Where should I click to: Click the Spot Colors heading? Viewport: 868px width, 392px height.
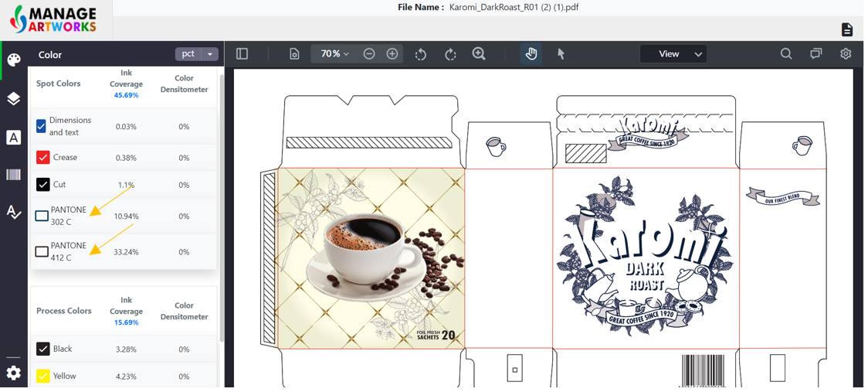(58, 84)
